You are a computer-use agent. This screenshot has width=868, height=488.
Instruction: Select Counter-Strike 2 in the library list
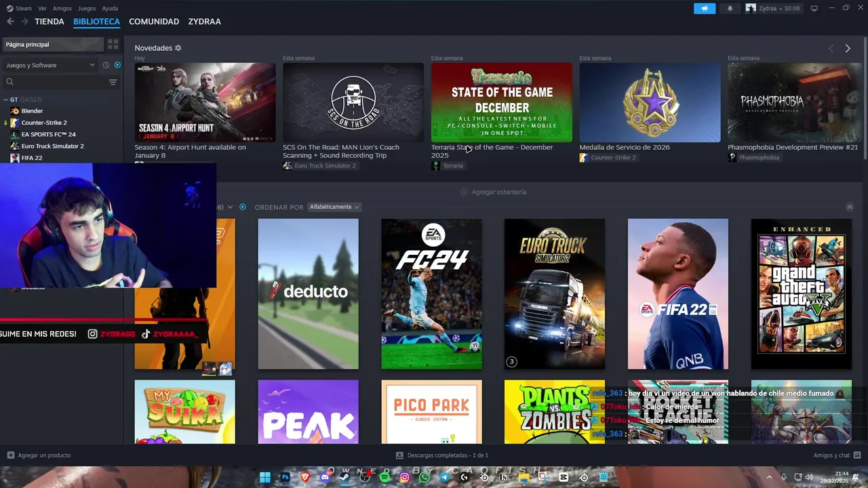coord(44,123)
